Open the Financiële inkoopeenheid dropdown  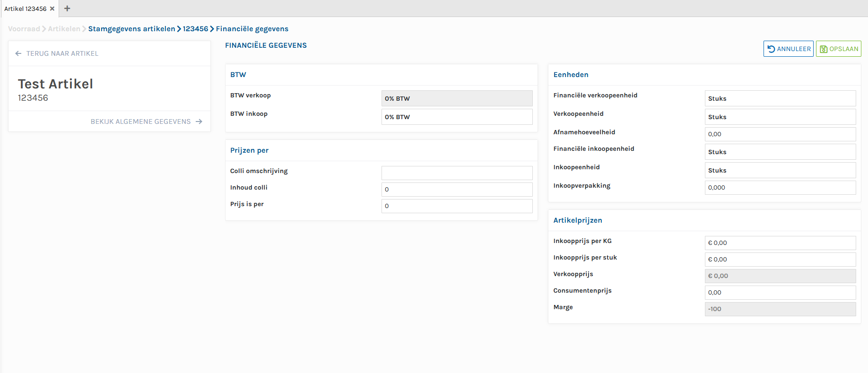(780, 152)
